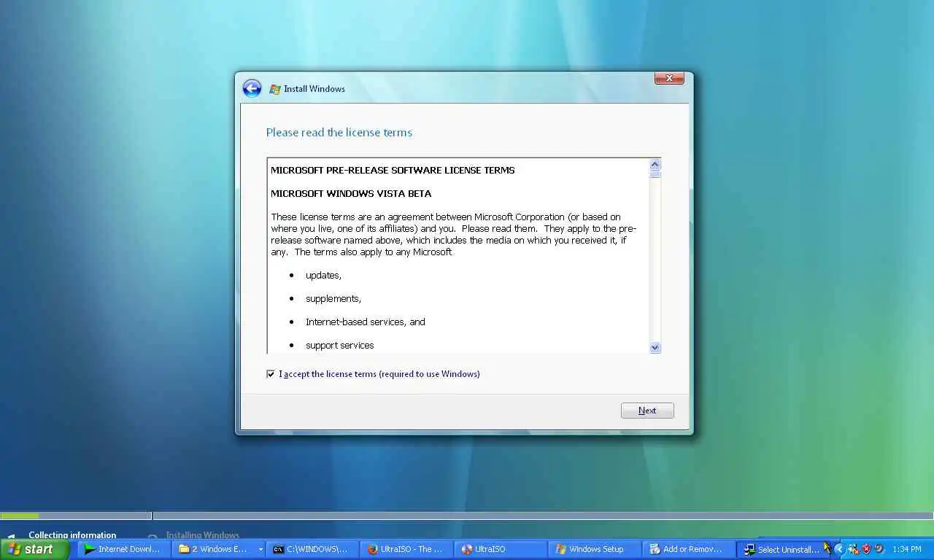Screen dimensions: 934x560
Task: Switch to Select Uninstall taskbar button
Action: pos(782,550)
